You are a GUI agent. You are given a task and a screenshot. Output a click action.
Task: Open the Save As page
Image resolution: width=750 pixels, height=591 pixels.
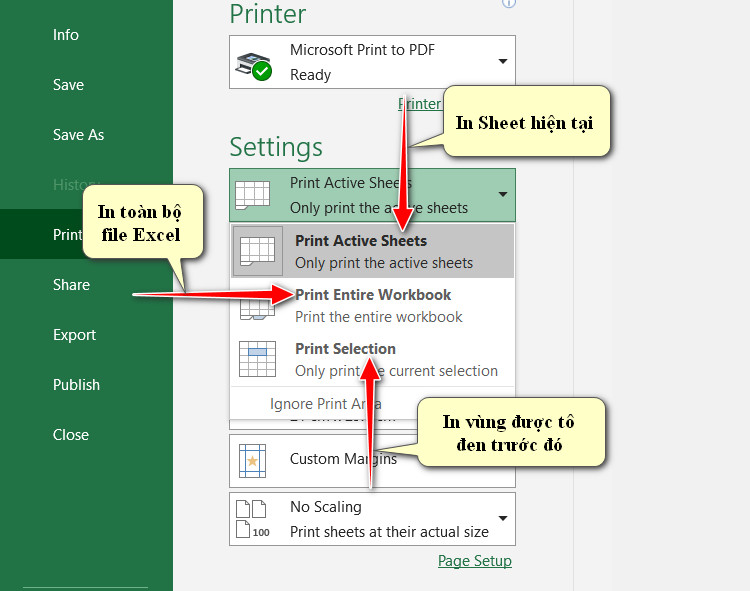point(78,135)
